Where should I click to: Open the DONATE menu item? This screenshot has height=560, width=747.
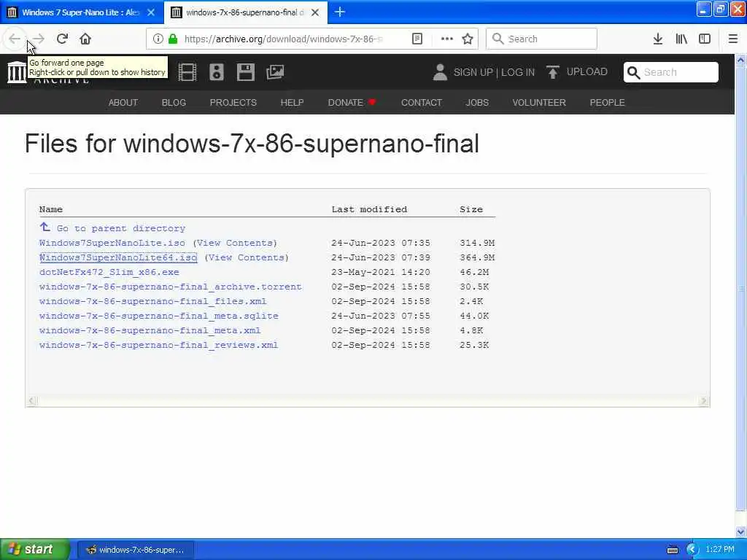coord(352,102)
